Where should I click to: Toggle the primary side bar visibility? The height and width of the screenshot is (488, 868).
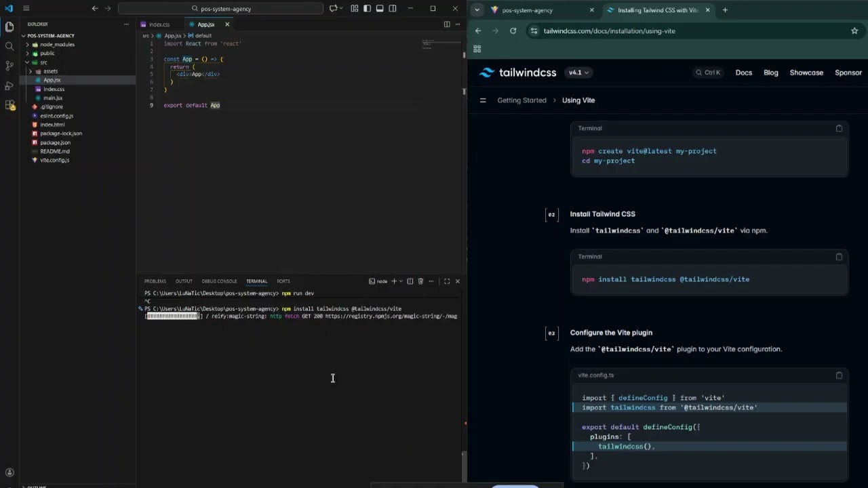pyautogui.click(x=367, y=8)
